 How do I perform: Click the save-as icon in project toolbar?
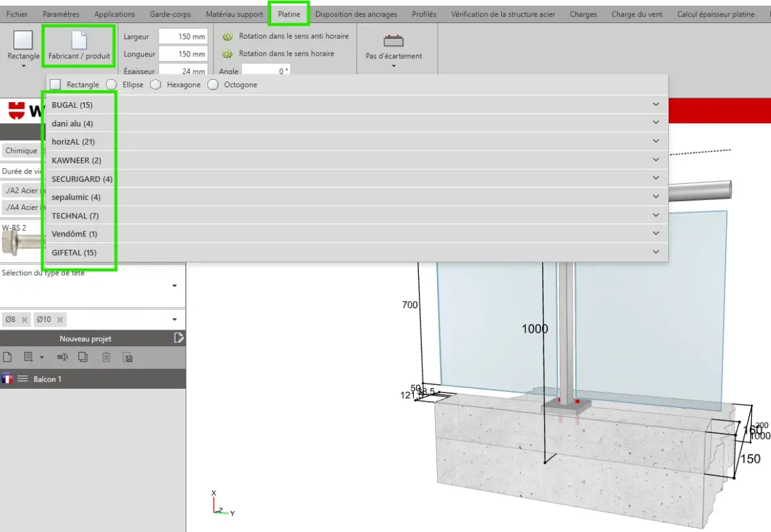pyautogui.click(x=127, y=357)
